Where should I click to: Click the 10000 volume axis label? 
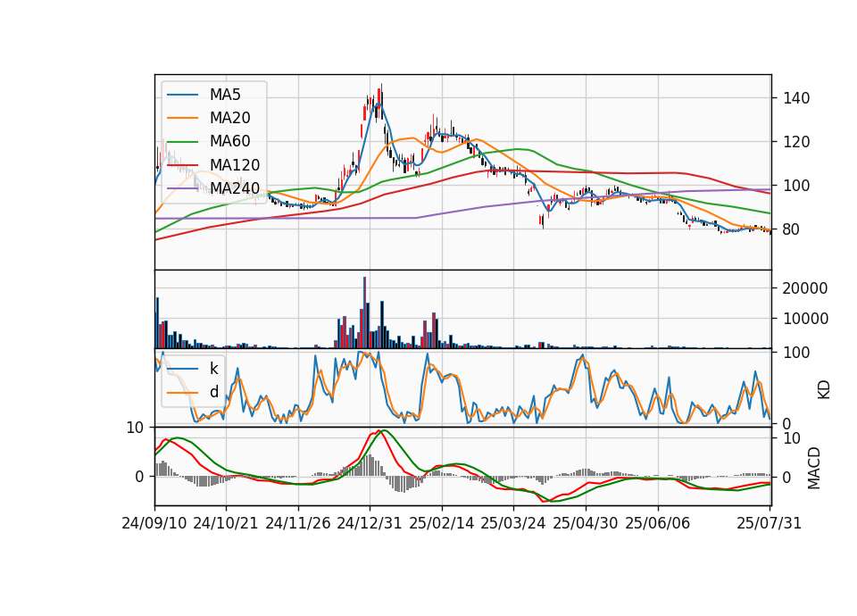804,319
